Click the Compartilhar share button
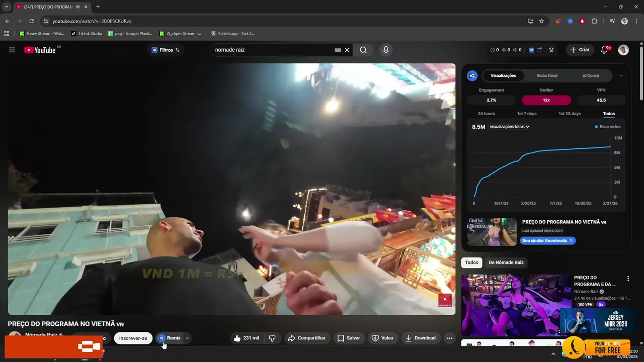 click(x=306, y=338)
